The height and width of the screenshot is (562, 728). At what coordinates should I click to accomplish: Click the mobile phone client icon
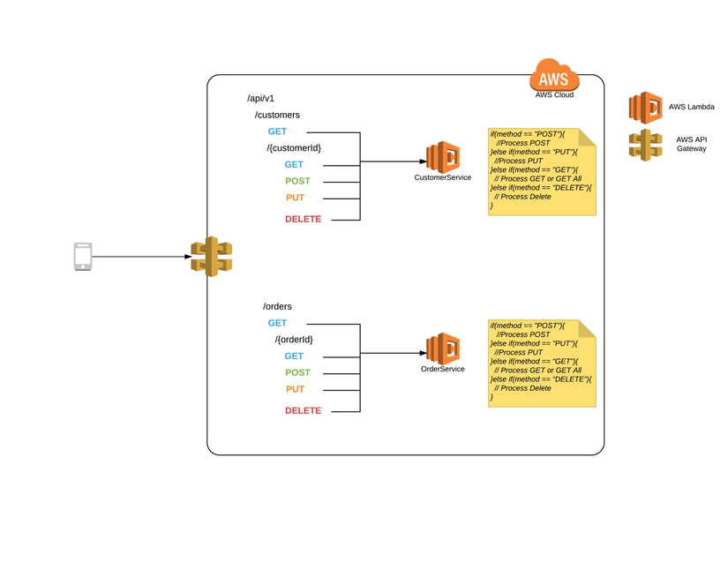pos(83,256)
